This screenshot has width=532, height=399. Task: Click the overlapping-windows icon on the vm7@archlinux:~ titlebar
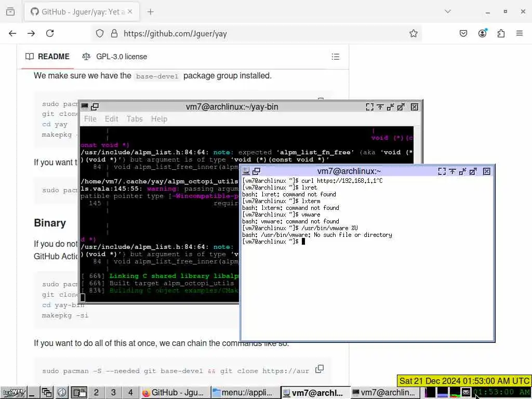(257, 171)
